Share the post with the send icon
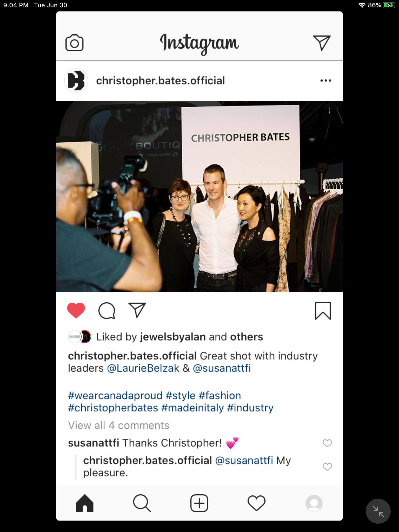The image size is (399, 532). 137,310
